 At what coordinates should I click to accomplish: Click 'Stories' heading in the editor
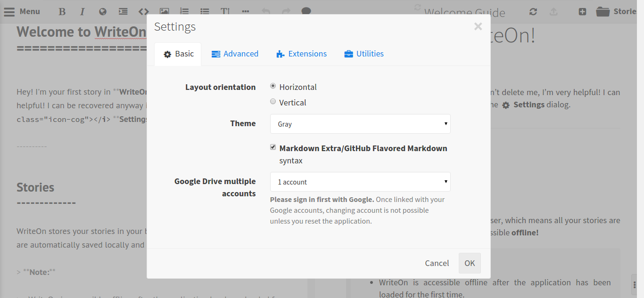35,187
